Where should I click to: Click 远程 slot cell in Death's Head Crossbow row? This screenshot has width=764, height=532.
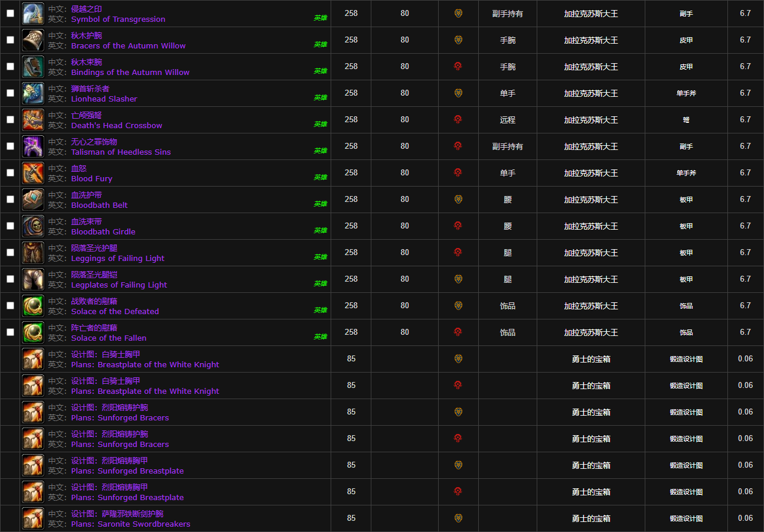click(x=508, y=120)
